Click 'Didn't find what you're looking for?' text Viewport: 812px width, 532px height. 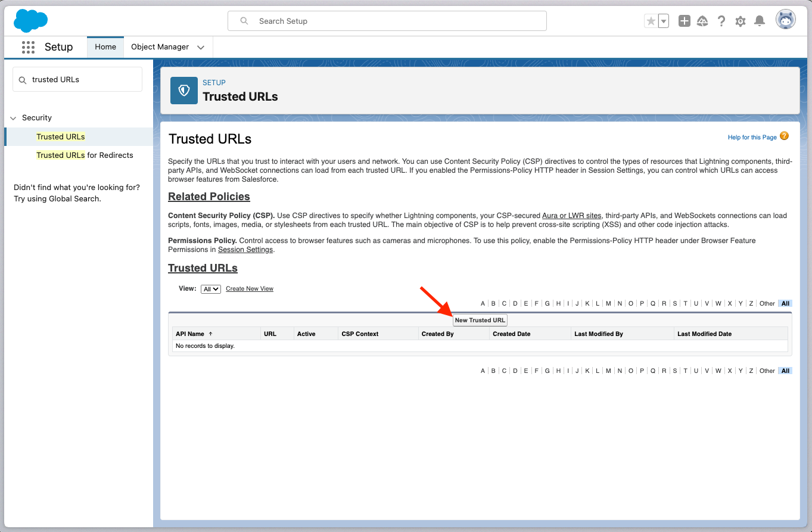pyautogui.click(x=77, y=188)
